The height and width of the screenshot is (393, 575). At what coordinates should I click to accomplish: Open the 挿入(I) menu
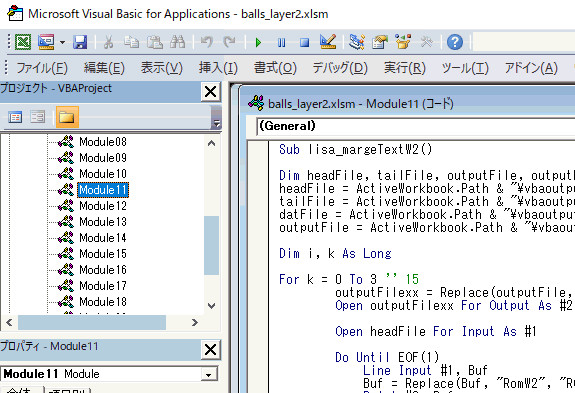(x=218, y=68)
